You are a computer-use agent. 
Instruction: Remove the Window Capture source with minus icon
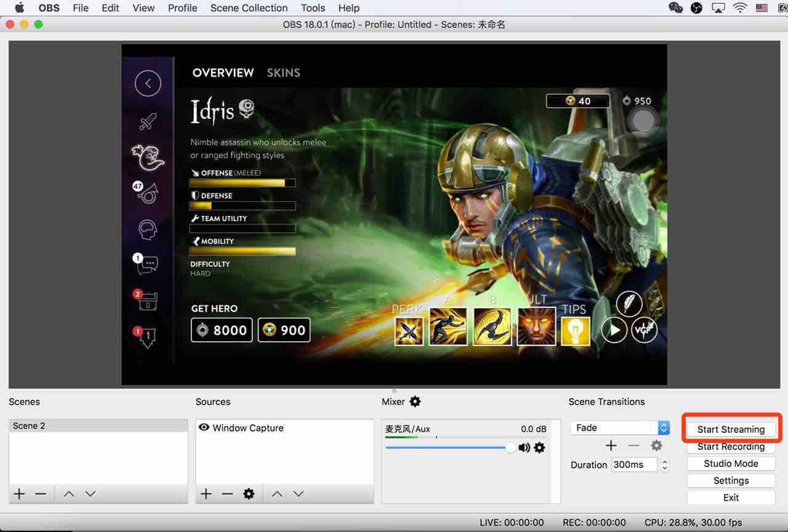click(227, 493)
